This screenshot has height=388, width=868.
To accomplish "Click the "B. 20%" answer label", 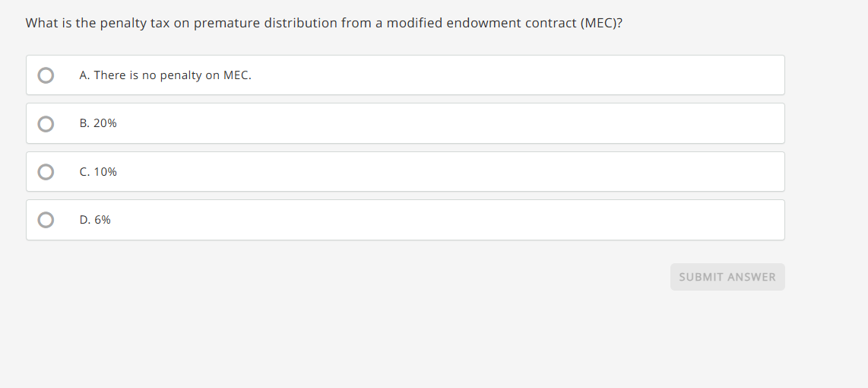I will click(x=98, y=123).
